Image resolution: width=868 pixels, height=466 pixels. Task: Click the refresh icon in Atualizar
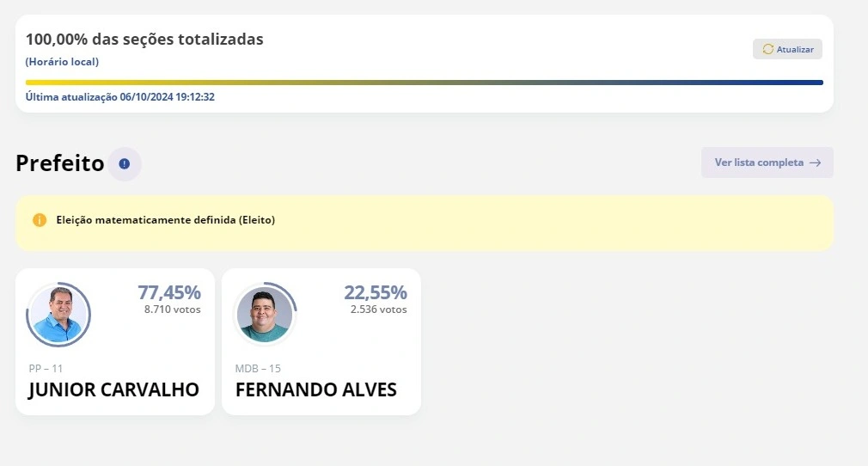[767, 49]
